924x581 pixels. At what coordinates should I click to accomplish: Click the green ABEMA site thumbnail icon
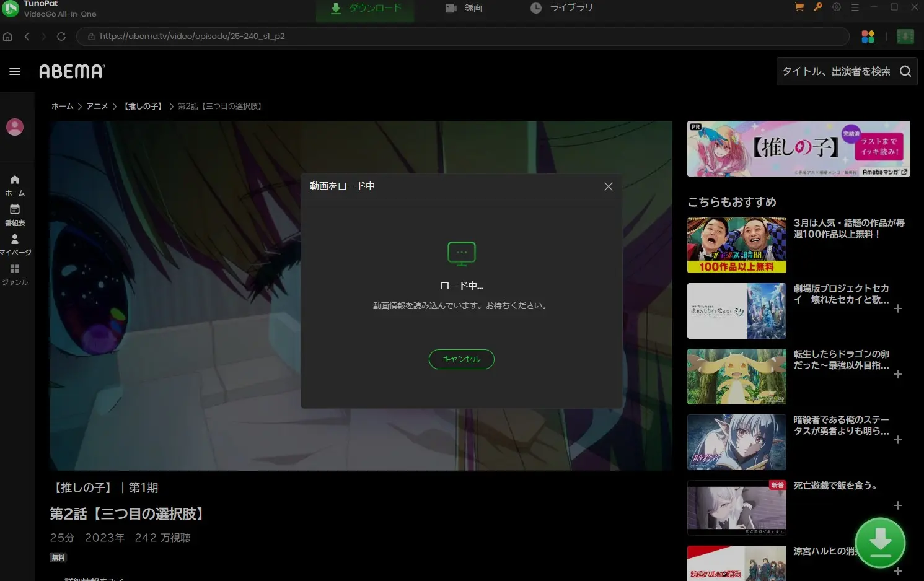tap(905, 37)
